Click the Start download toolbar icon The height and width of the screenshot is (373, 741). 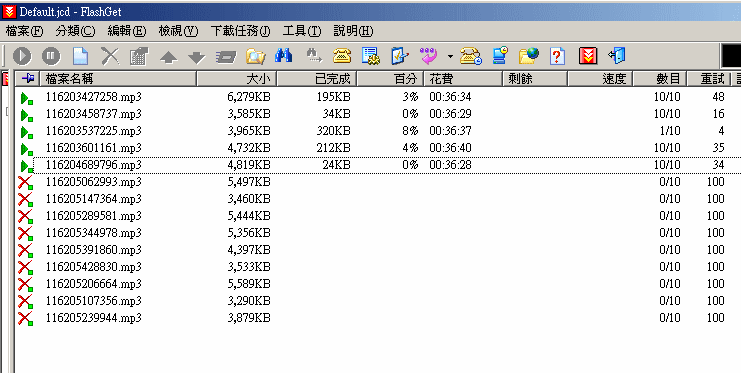[22, 56]
